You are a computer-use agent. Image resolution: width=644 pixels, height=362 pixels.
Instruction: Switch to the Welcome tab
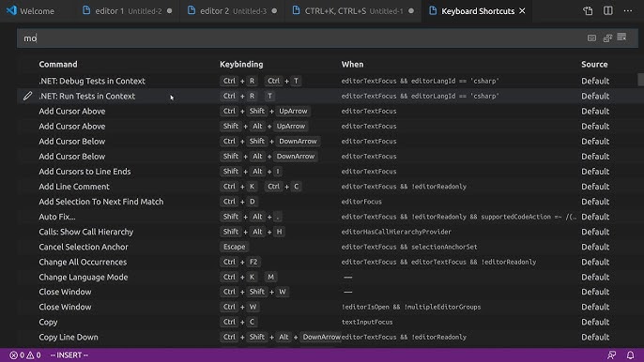(30, 11)
